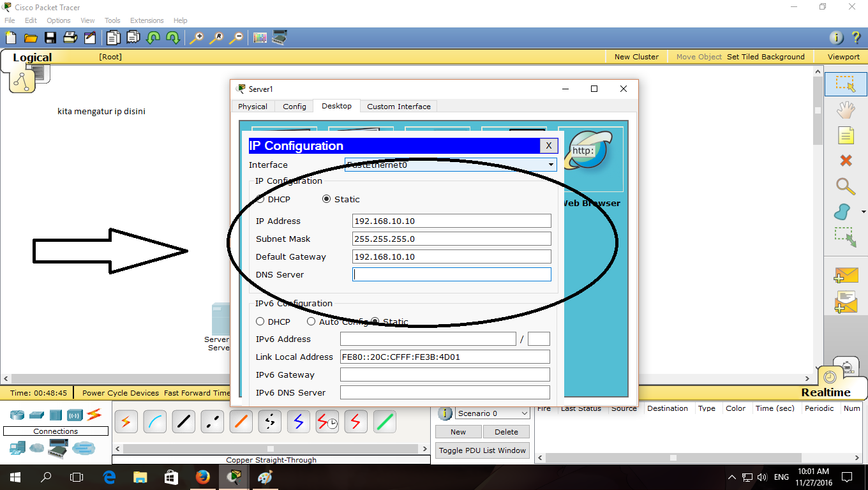Open a file with the folder icon
The height and width of the screenshot is (490, 868).
pyautogui.click(x=30, y=38)
